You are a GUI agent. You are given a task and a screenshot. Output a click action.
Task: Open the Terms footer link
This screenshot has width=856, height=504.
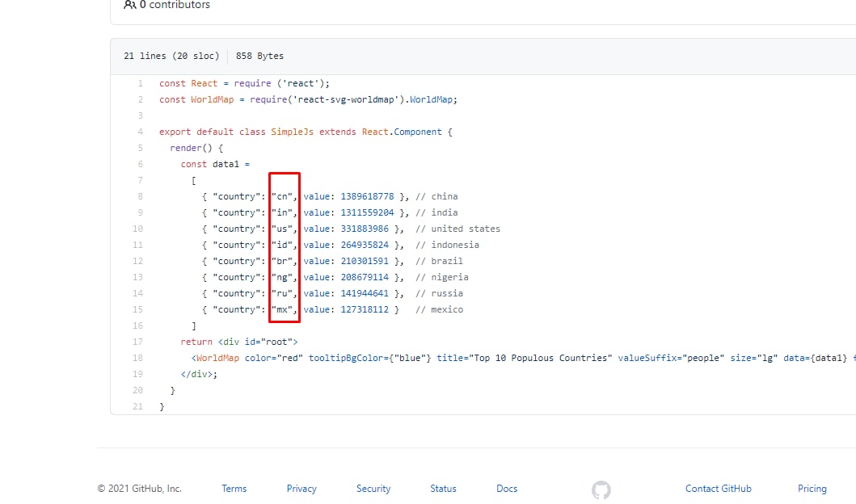pos(234,489)
